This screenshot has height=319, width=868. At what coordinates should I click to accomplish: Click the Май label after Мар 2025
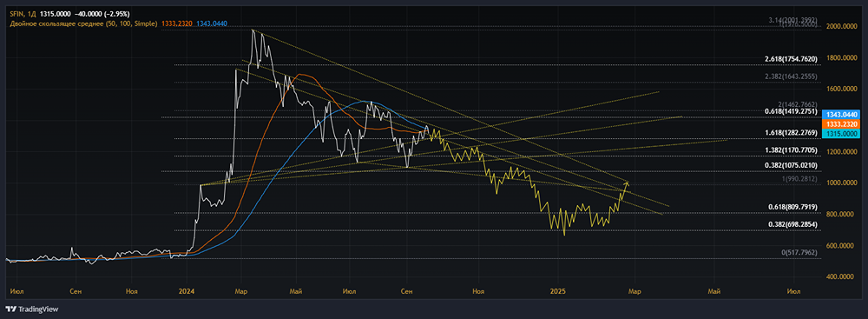point(714,290)
